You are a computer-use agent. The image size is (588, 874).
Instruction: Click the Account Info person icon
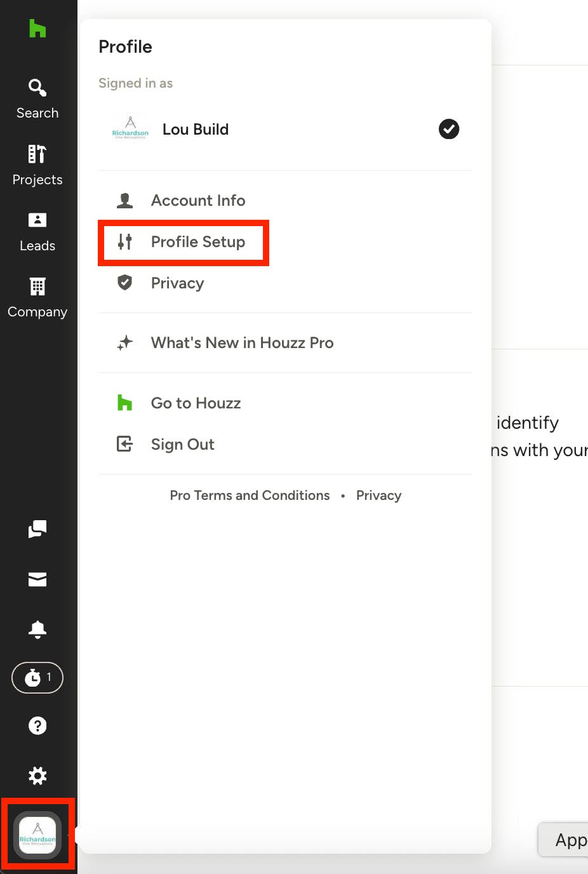pos(125,201)
